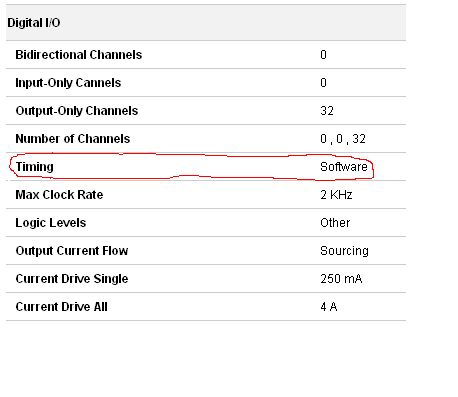Select the Logic Levels label
This screenshot has height=397, width=458.
pos(51,223)
